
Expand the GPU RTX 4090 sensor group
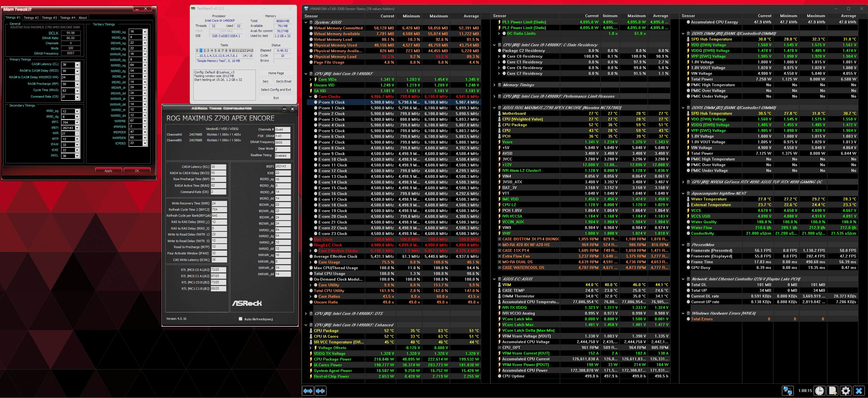point(683,182)
